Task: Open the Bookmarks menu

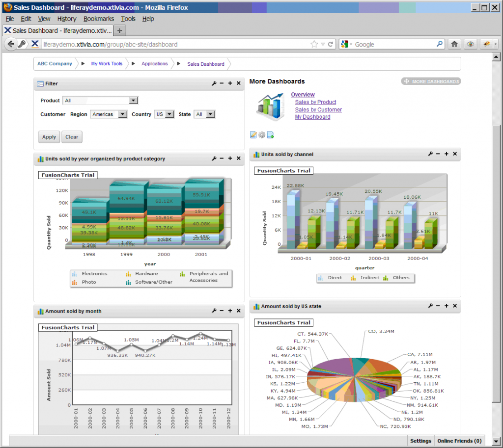Action: (98, 19)
